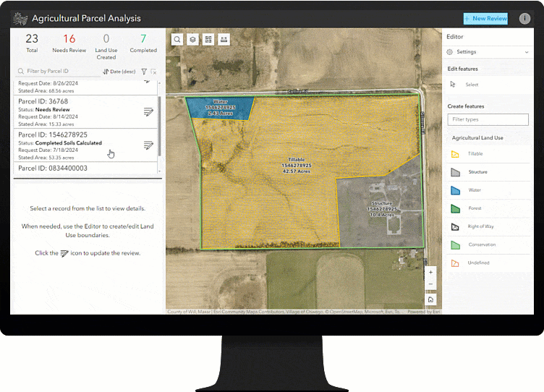This screenshot has width=544, height=392.
Task: Click the app logo in header
Action: pyautogui.click(x=20, y=19)
